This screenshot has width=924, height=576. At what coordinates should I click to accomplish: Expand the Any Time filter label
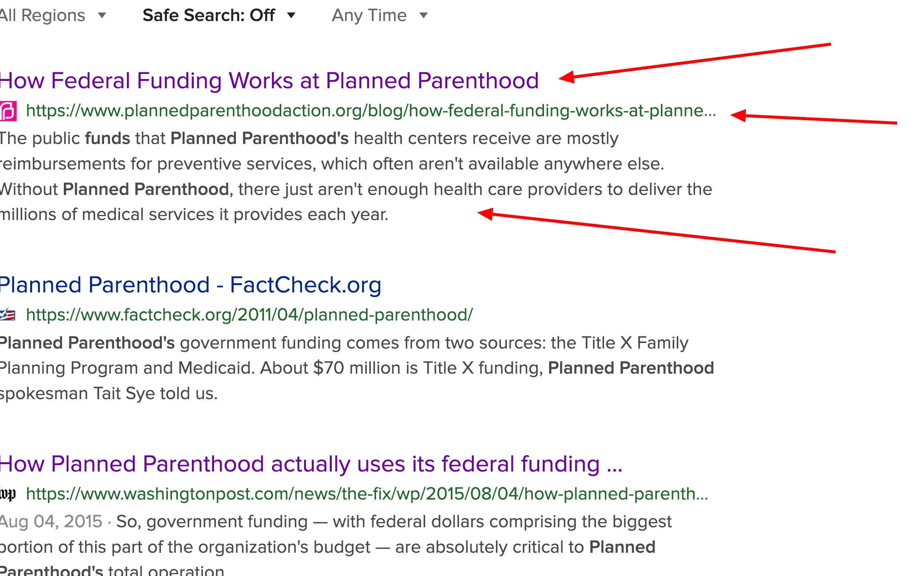point(369,16)
